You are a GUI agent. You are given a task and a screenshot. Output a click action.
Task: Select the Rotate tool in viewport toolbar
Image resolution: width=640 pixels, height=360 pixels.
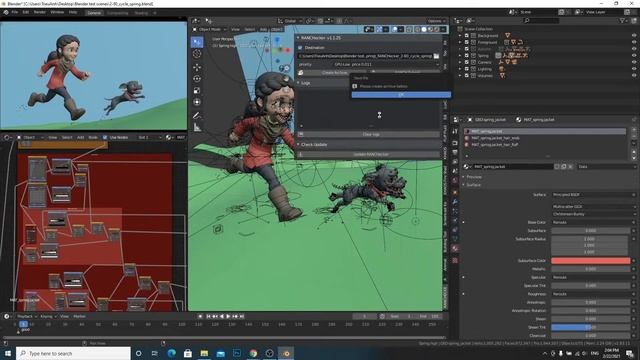point(197,79)
